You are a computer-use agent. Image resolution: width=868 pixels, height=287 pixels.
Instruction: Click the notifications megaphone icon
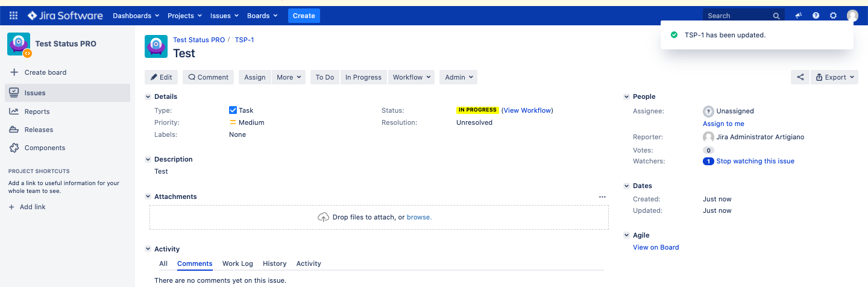799,16
